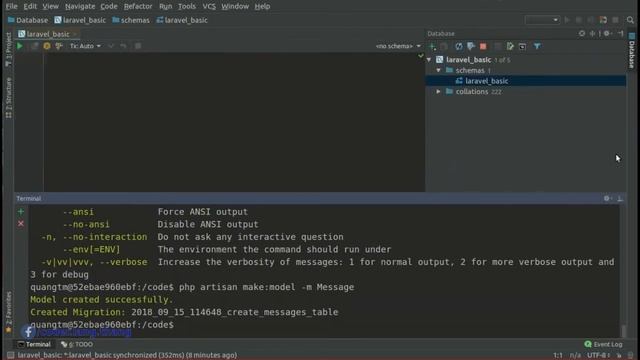
Task: Open the Window menu
Action: [x=235, y=7]
